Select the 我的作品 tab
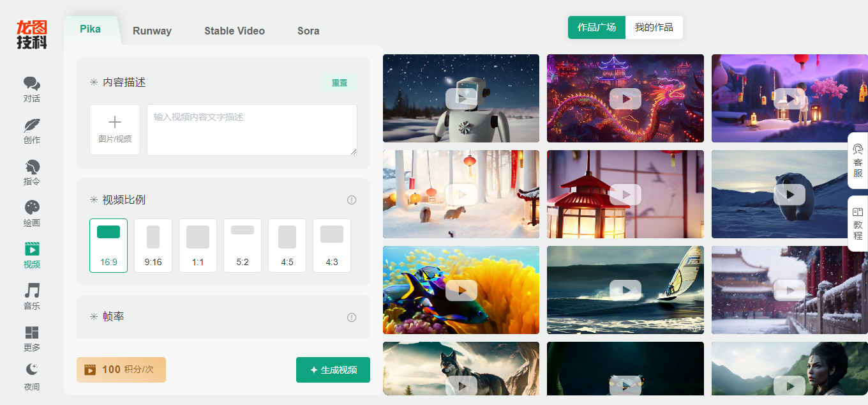868x405 pixels. (654, 27)
